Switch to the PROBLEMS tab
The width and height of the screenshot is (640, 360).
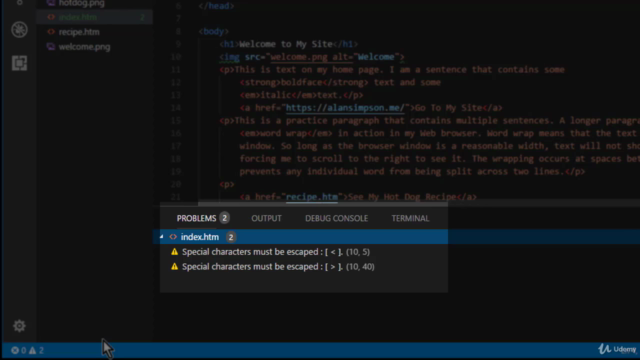point(196,218)
